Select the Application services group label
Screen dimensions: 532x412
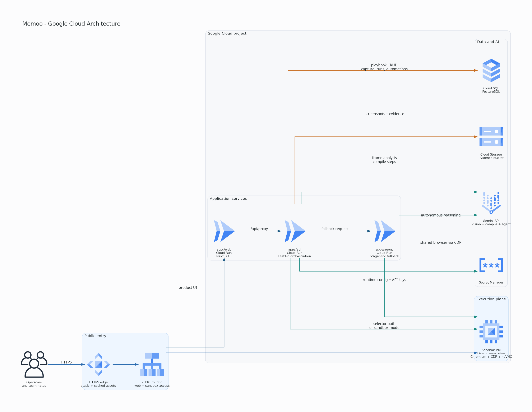(228, 199)
